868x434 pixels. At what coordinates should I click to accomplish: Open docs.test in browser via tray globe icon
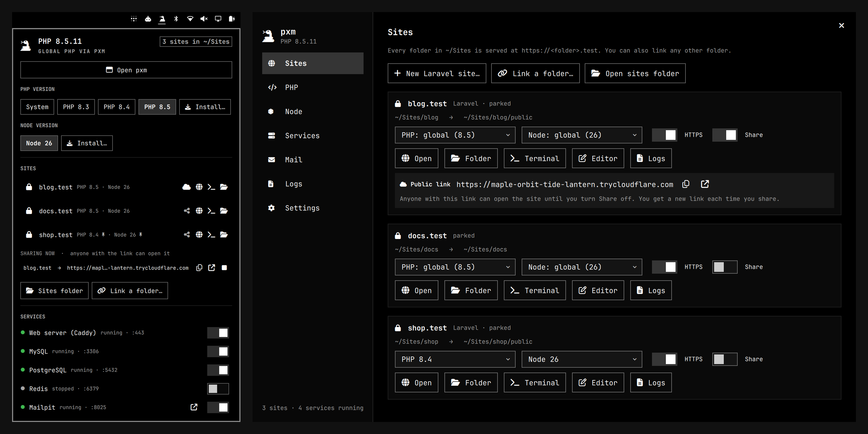(x=199, y=211)
